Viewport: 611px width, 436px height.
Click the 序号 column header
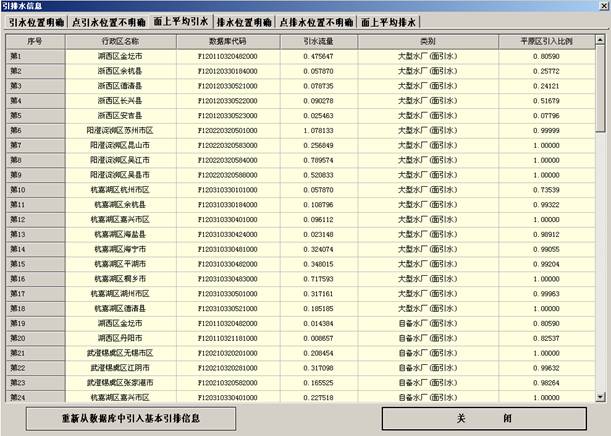(35, 41)
